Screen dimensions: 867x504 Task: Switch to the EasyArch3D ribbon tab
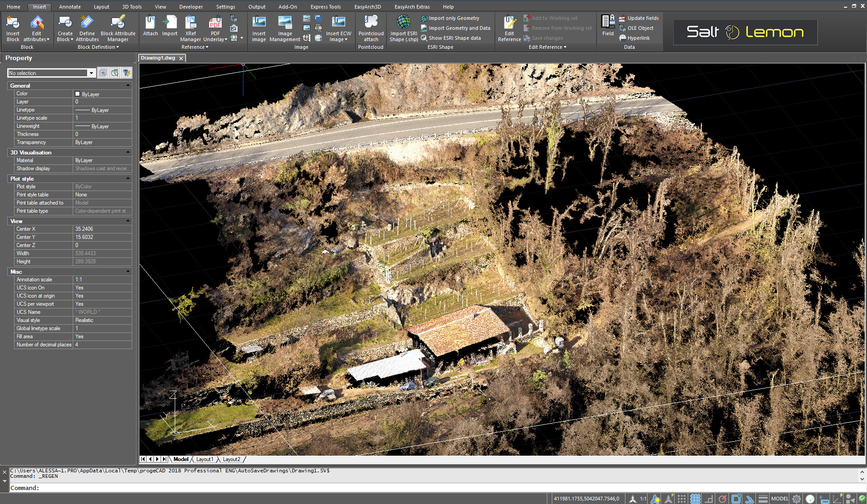pyautogui.click(x=367, y=7)
